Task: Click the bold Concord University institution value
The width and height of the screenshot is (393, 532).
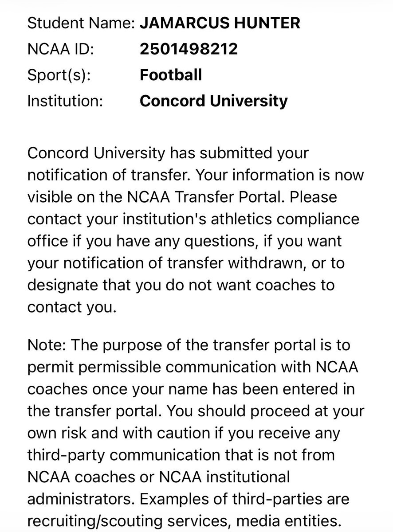Action: click(213, 101)
